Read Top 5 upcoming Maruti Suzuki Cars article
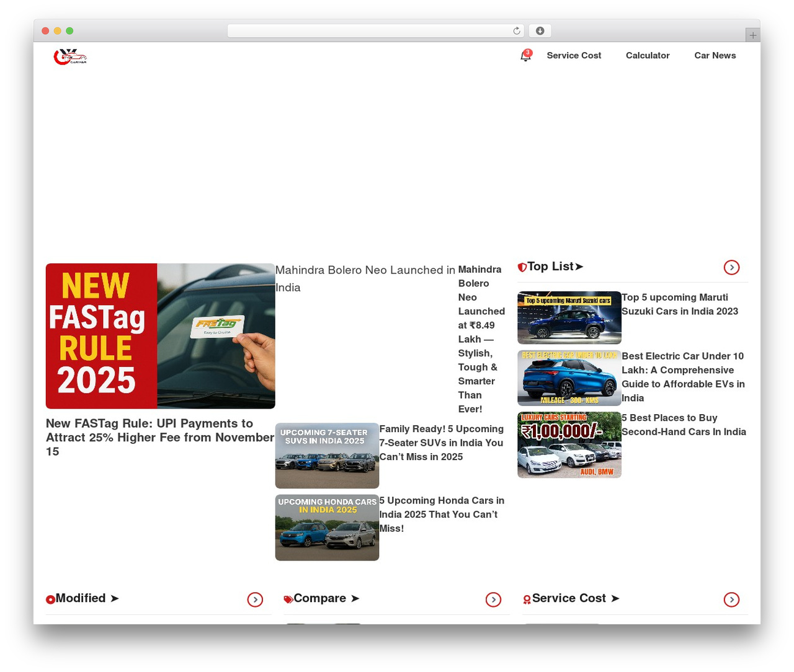 point(680,304)
